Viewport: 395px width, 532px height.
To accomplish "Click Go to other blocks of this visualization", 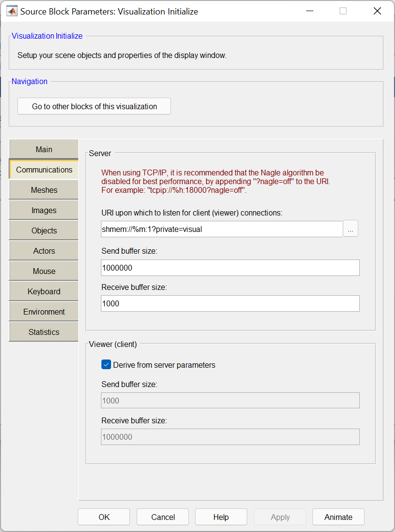I will 94,106.
